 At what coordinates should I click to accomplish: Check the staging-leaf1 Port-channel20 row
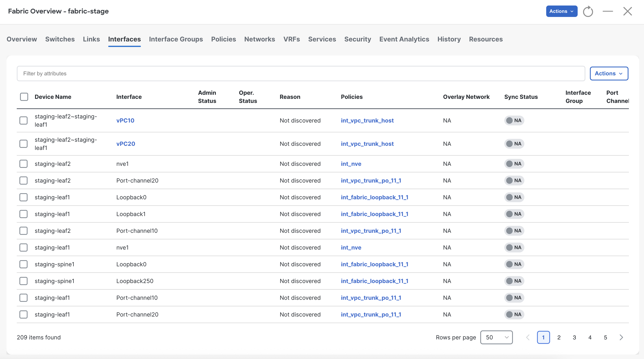(23, 314)
